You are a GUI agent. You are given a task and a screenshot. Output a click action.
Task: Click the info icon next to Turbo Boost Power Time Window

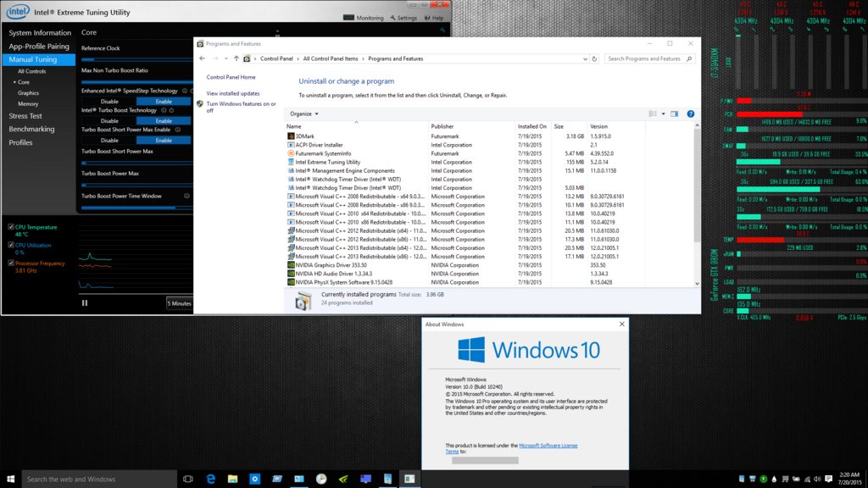pyautogui.click(x=186, y=196)
